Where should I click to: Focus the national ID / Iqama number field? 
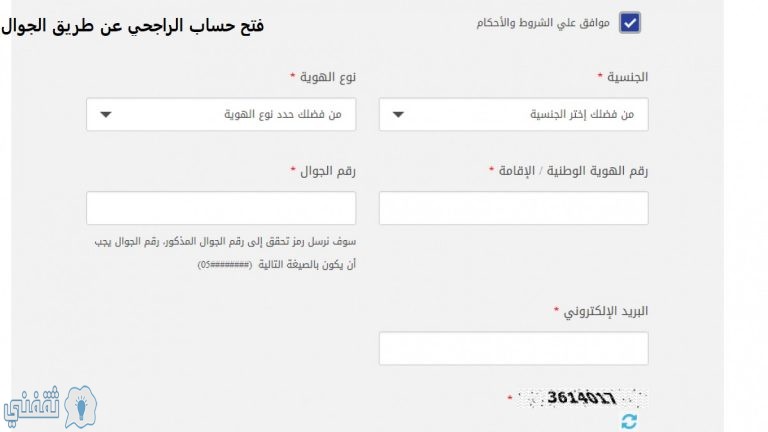click(513, 208)
